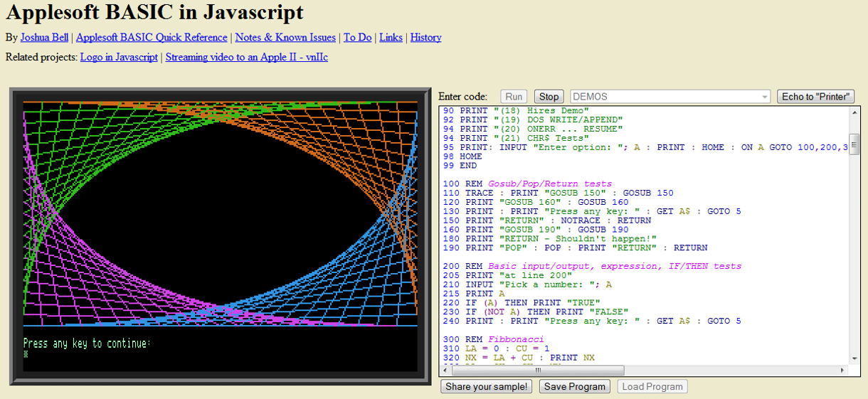Click the vertical scrollbar thumb in code editor
Image resolution: width=868 pixels, height=399 pixels.
click(854, 143)
